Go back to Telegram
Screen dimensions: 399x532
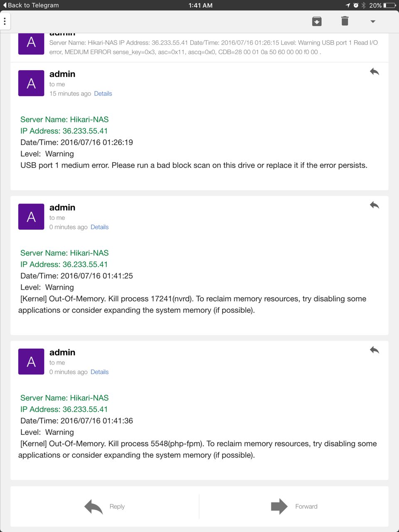point(31,5)
